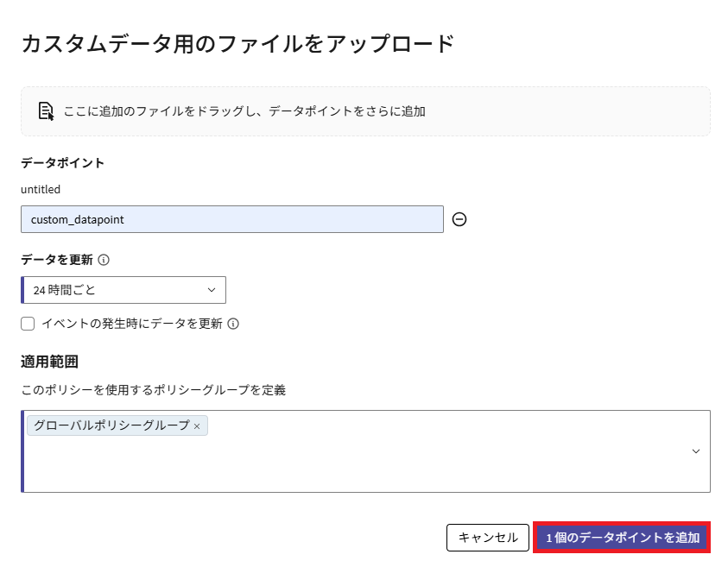Click 1 個のデータポイントを追加 button

coord(622,537)
